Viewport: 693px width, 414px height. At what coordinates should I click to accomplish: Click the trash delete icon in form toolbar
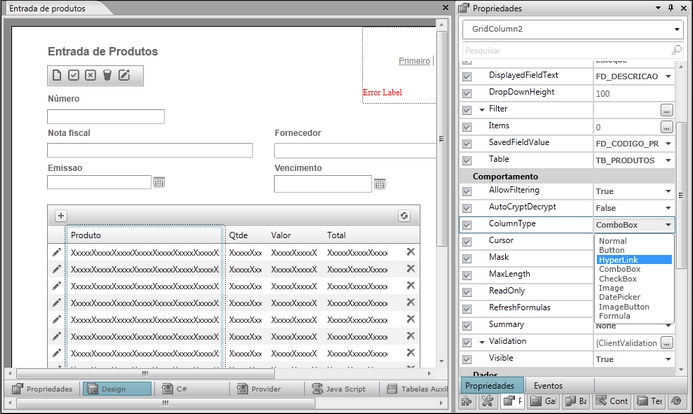[x=107, y=75]
